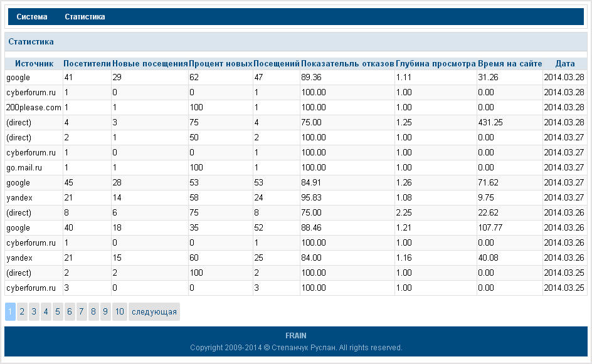Click the Copyright Степанчук Руслан footer text

tap(296, 348)
